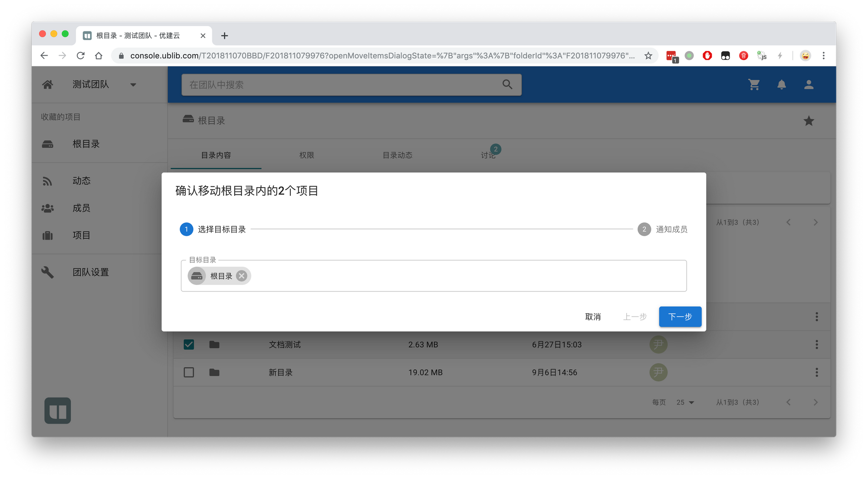Click the home icon in the sidebar
Image resolution: width=868 pixels, height=479 pixels.
click(x=48, y=85)
